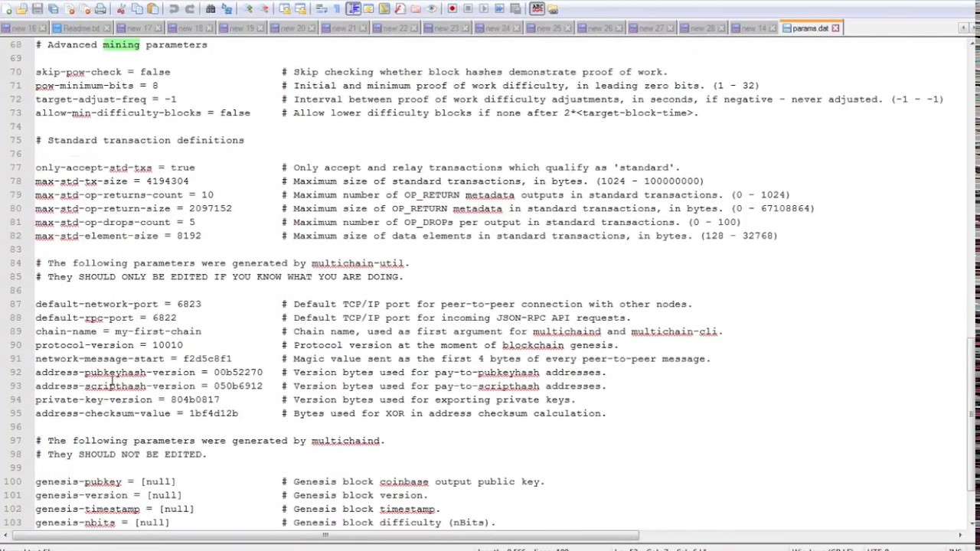The image size is (980, 551).
Task: Toggle the ABC spell check button
Action: coord(537,9)
